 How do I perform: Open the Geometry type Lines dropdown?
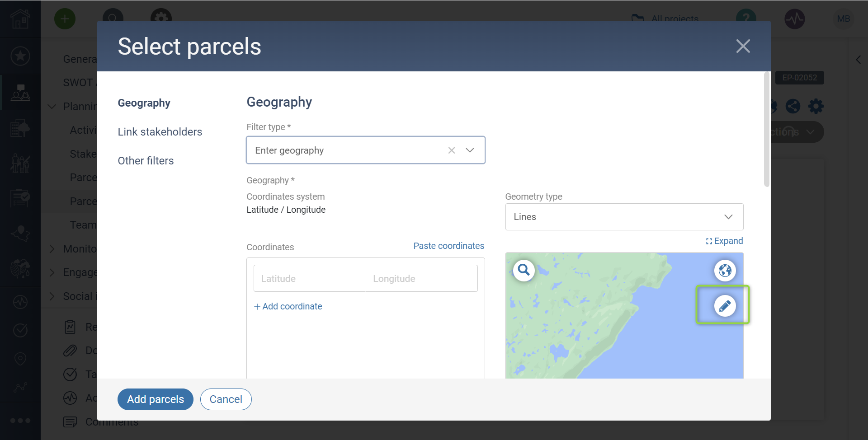click(624, 217)
